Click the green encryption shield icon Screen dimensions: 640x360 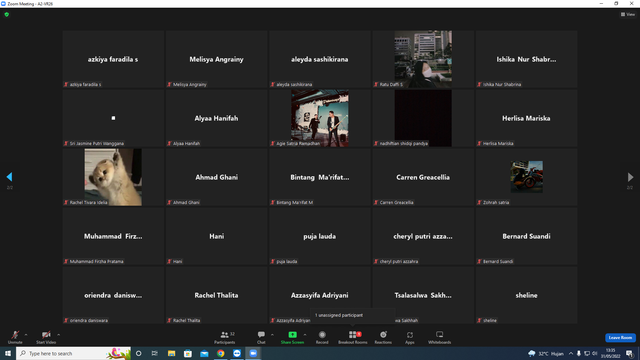tap(7, 14)
